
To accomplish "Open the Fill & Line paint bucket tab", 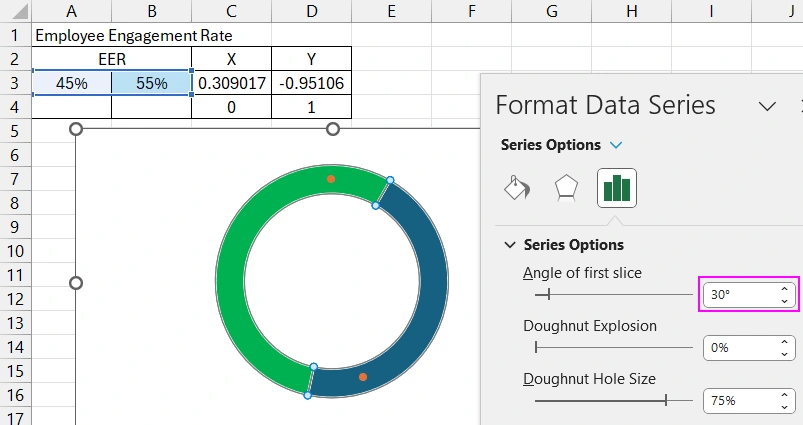I will [x=516, y=188].
